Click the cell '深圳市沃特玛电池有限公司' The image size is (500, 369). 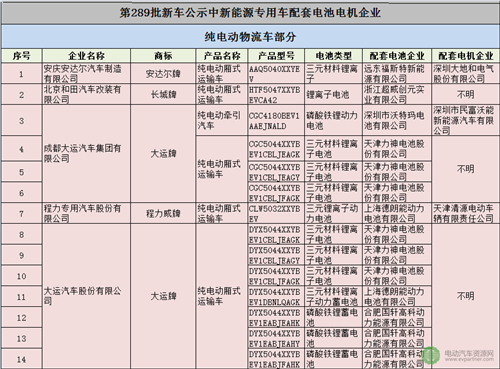pyautogui.click(x=397, y=120)
